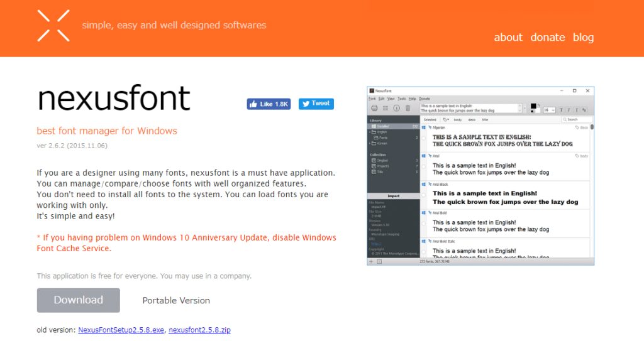The height and width of the screenshot is (341, 644).
Task: Open the font size 16 dropdown
Action: [x=549, y=110]
